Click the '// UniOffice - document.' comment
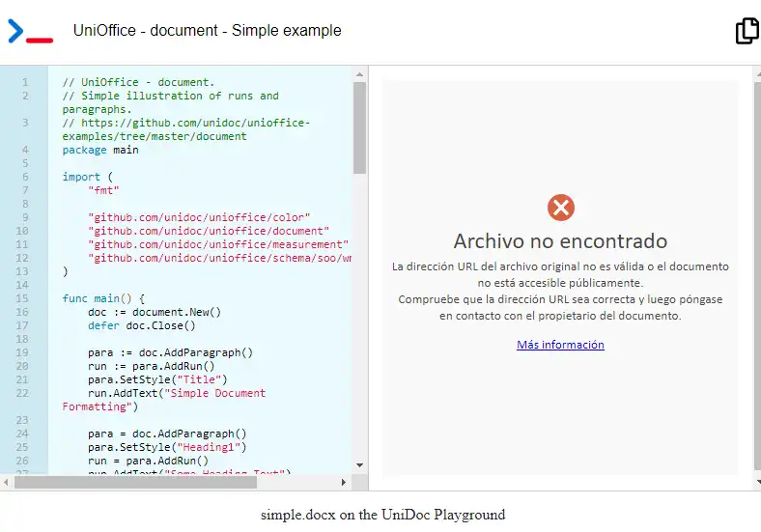The width and height of the screenshot is (761, 532). [138, 82]
